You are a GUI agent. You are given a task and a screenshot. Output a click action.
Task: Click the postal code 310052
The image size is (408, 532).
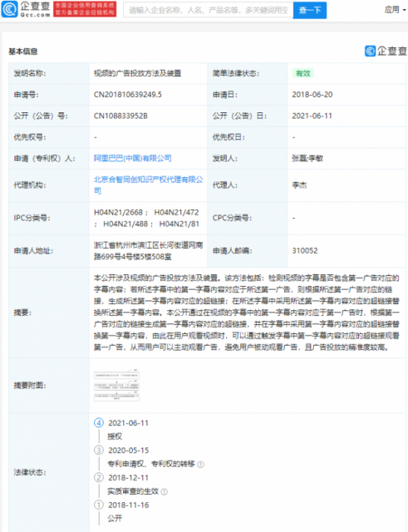tap(305, 251)
